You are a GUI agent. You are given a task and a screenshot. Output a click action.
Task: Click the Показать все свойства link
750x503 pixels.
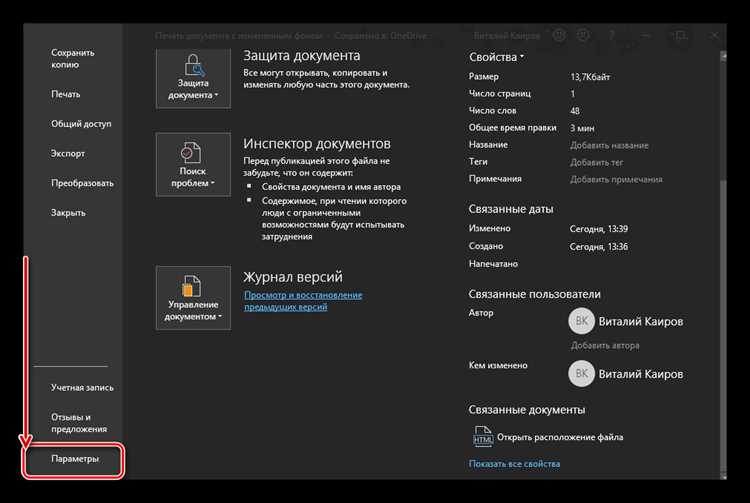(514, 464)
